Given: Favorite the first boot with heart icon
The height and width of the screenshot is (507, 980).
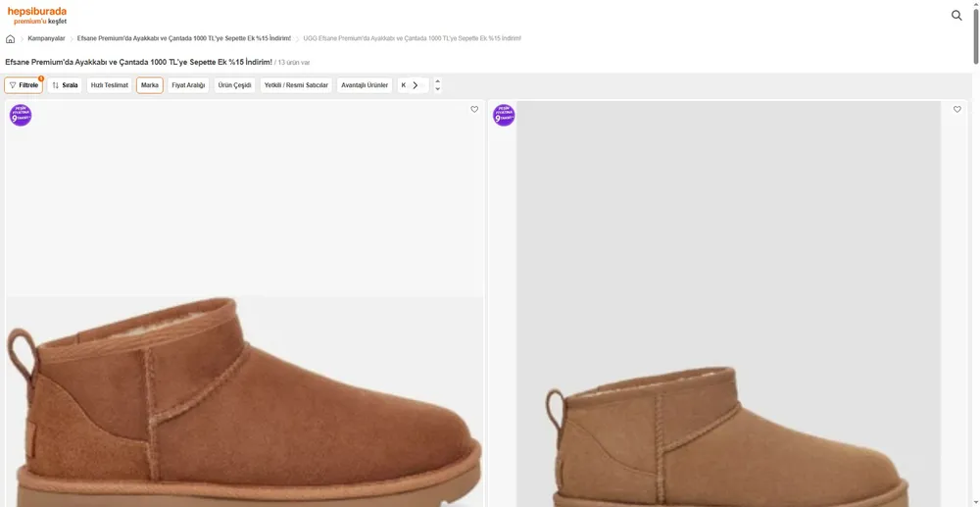Looking at the screenshot, I should (474, 110).
